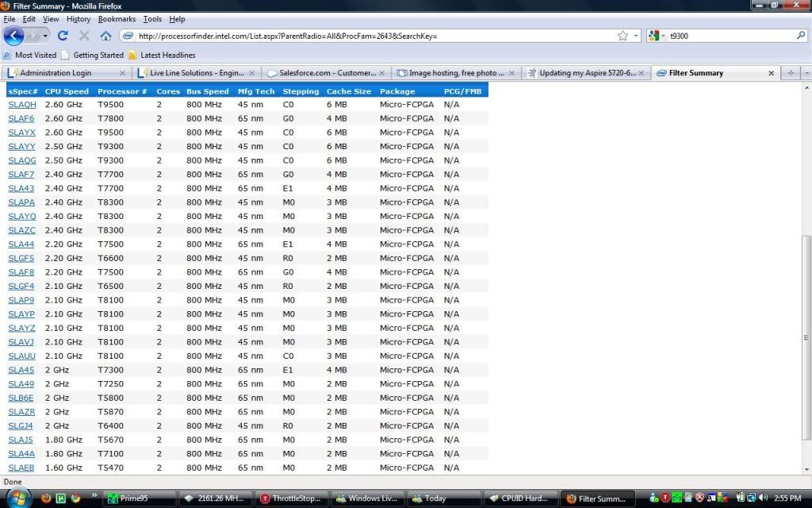Open the list all tabs dropdown
812x508 pixels.
806,73
